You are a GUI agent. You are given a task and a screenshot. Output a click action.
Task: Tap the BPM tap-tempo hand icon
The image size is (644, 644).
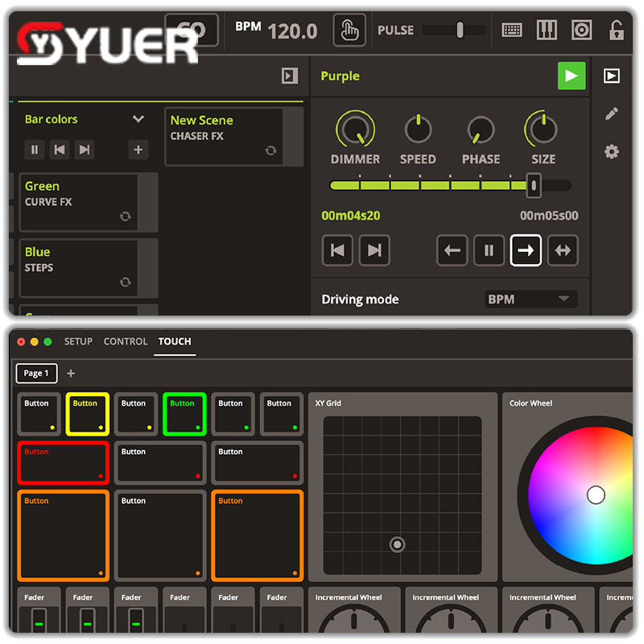(349, 31)
